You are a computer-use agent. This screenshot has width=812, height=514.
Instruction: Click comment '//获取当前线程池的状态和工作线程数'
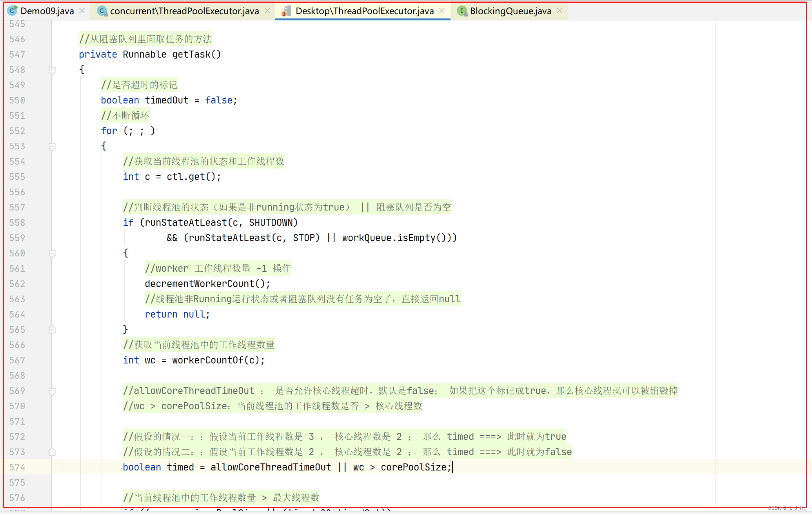pos(203,162)
